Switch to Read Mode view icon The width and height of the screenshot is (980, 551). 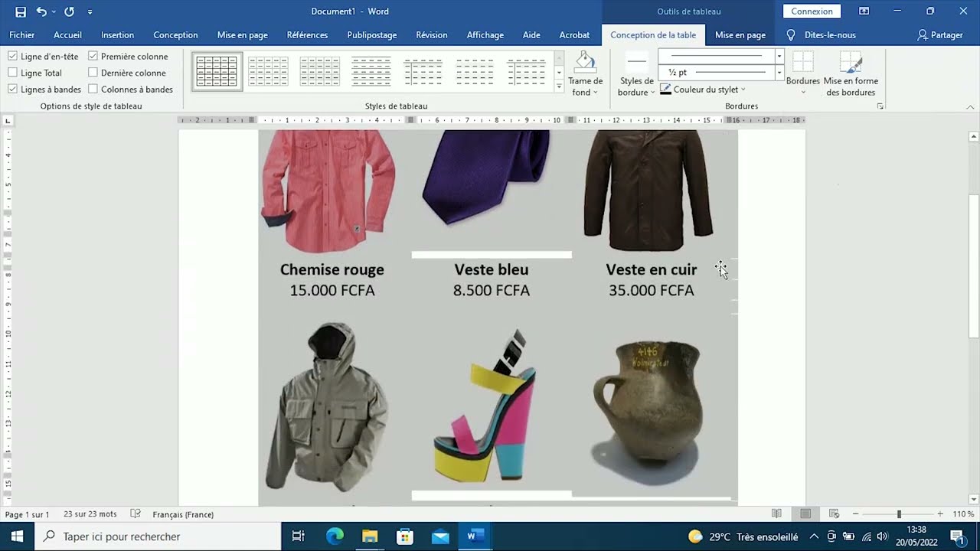click(776, 514)
